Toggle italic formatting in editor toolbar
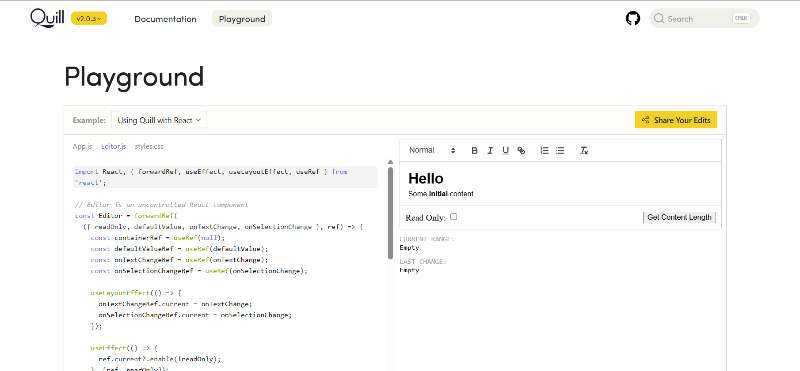Viewport: 800px width, 371px height. [490, 151]
